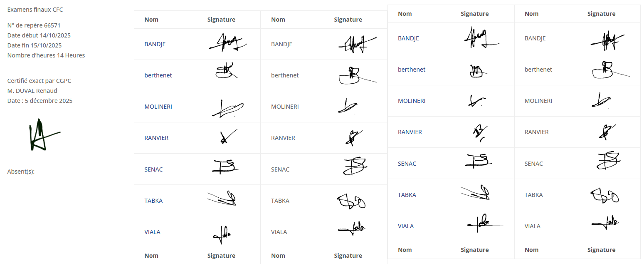Viewport: 644px width, 264px height.
Task: Click the blue MOLINERI link in the leftmost table
Action: pos(158,107)
